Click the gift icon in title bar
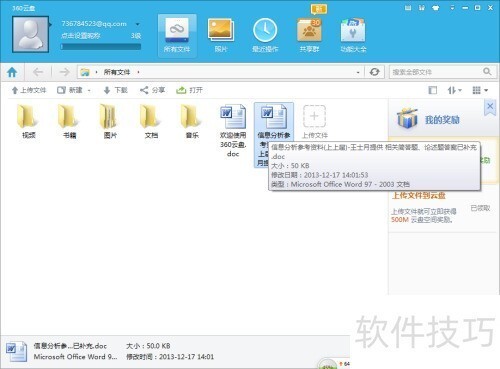This screenshot has width=500, height=369. (422, 8)
